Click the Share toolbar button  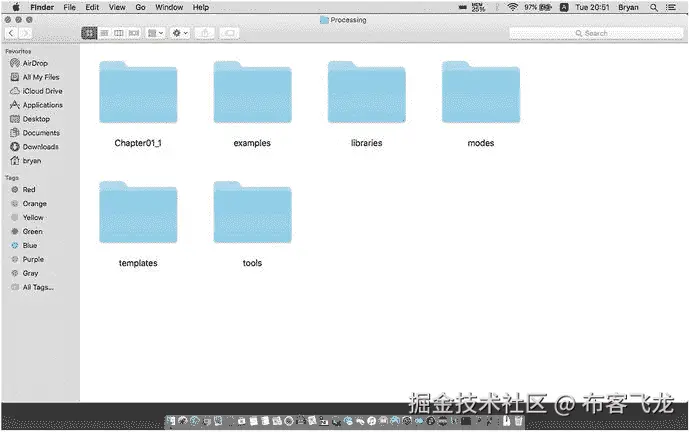click(205, 33)
